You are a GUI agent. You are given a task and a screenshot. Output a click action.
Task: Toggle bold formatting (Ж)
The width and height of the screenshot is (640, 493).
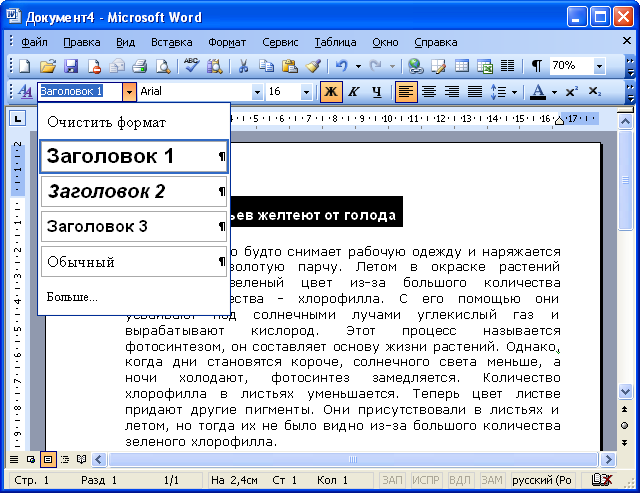331,92
